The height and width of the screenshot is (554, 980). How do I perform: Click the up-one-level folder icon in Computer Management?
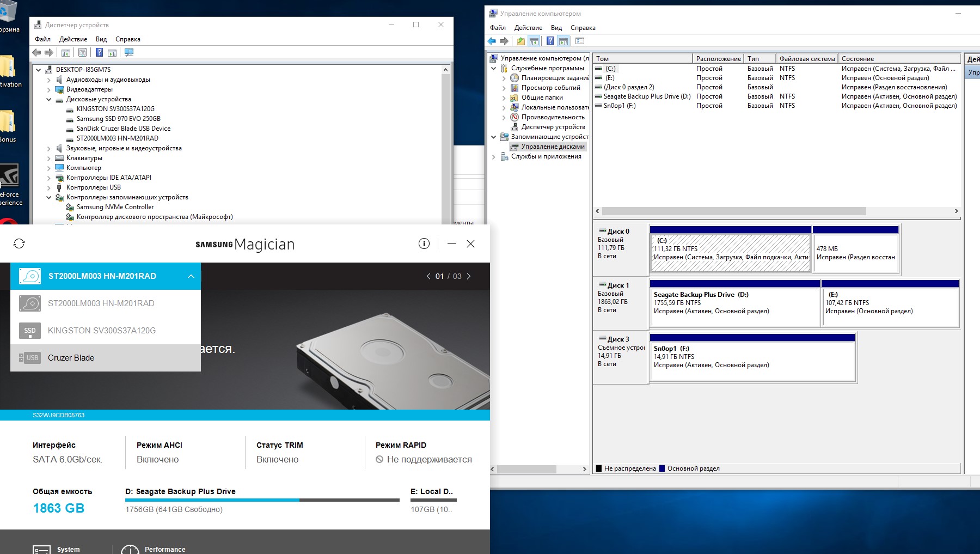[x=521, y=41]
